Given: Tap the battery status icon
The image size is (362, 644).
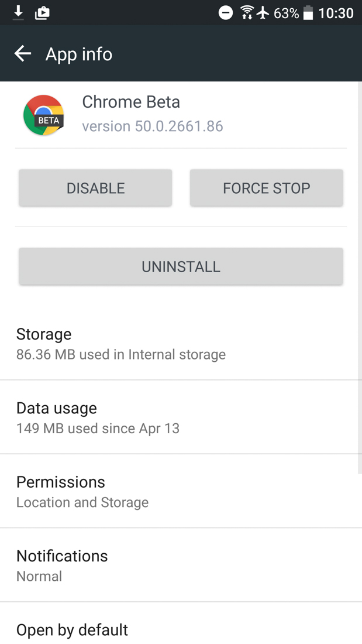Looking at the screenshot, I should [x=308, y=13].
